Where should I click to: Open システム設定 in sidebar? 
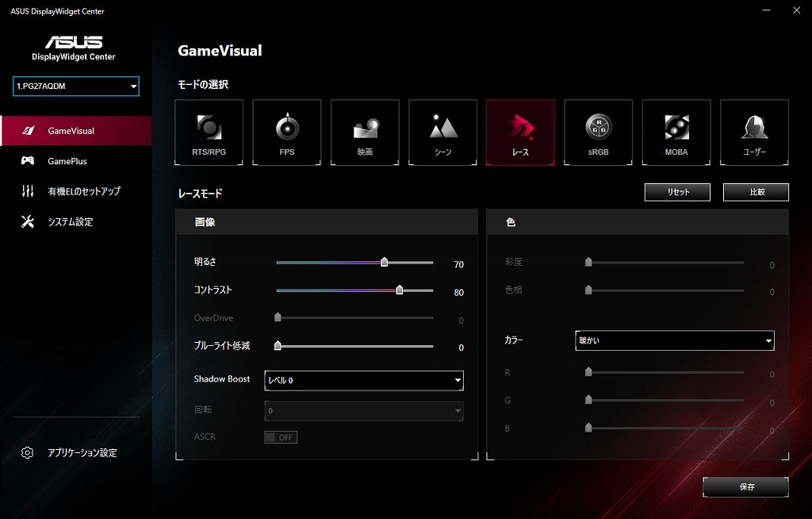click(x=75, y=222)
